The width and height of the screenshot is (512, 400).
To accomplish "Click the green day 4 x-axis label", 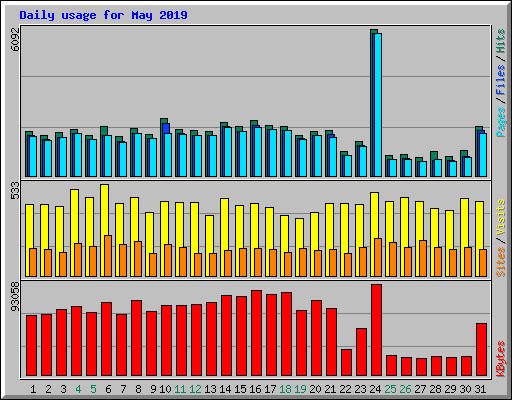I will click(x=78, y=389).
